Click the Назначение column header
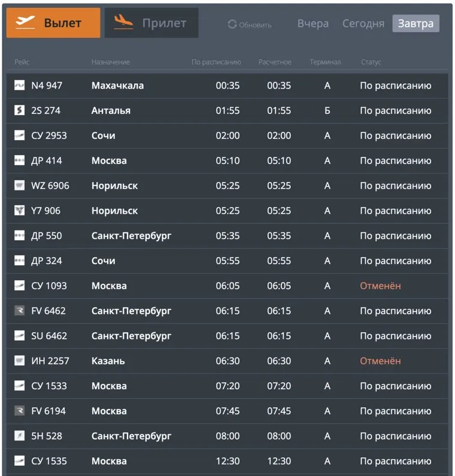This screenshot has width=455, height=476. click(110, 62)
